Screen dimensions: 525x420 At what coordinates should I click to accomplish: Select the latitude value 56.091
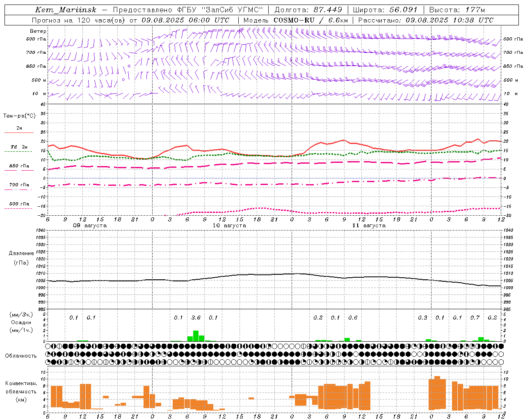(403, 10)
